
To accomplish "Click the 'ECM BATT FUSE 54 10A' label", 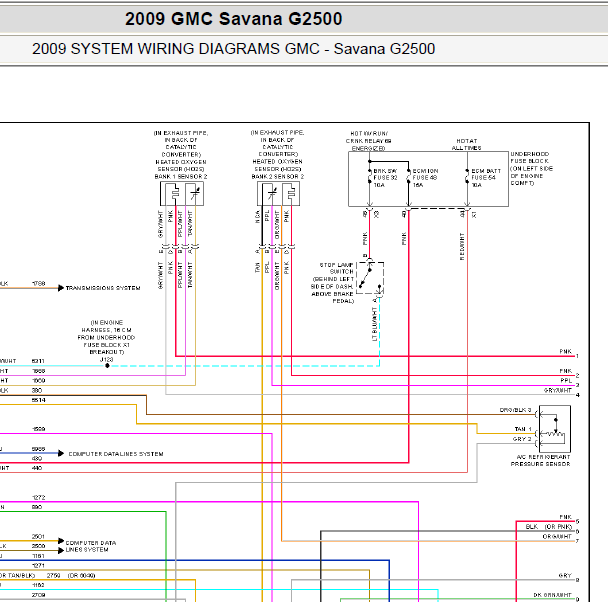I will (486, 178).
